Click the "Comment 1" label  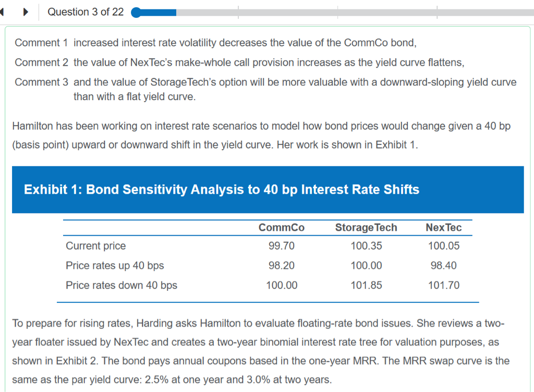click(x=42, y=42)
